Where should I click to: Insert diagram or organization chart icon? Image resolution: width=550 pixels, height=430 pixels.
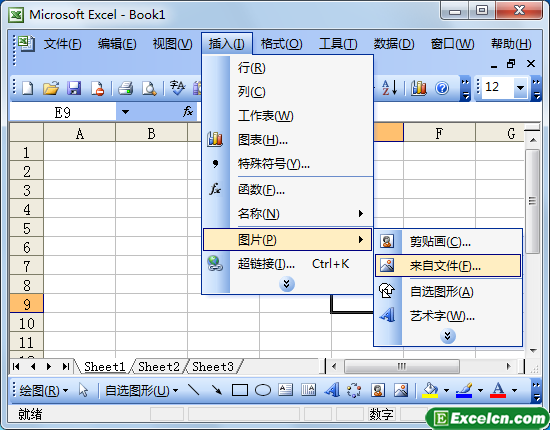click(x=354, y=390)
